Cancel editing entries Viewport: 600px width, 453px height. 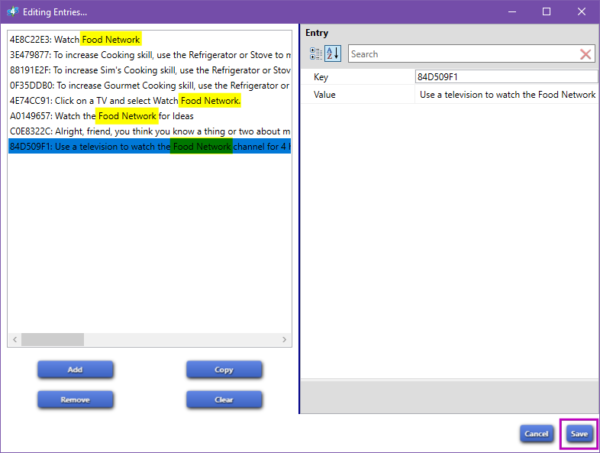(x=537, y=434)
